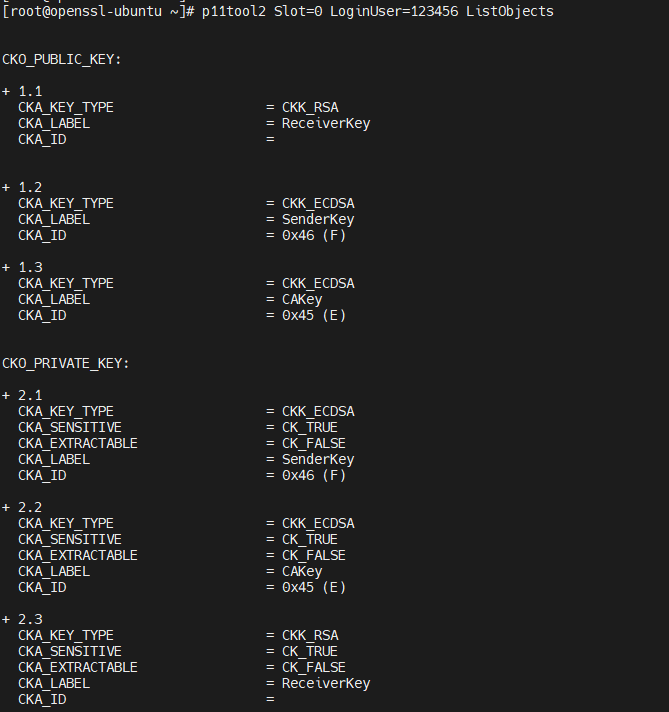Image resolution: width=669 pixels, height=712 pixels.
Task: Click the 0x46 (F) ID under object 1.2
Action: click(x=314, y=236)
